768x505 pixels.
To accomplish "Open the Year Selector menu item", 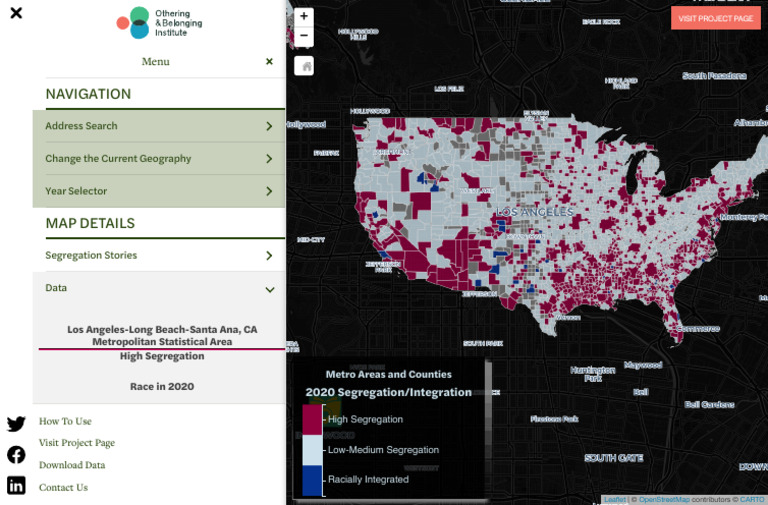I will (x=159, y=191).
